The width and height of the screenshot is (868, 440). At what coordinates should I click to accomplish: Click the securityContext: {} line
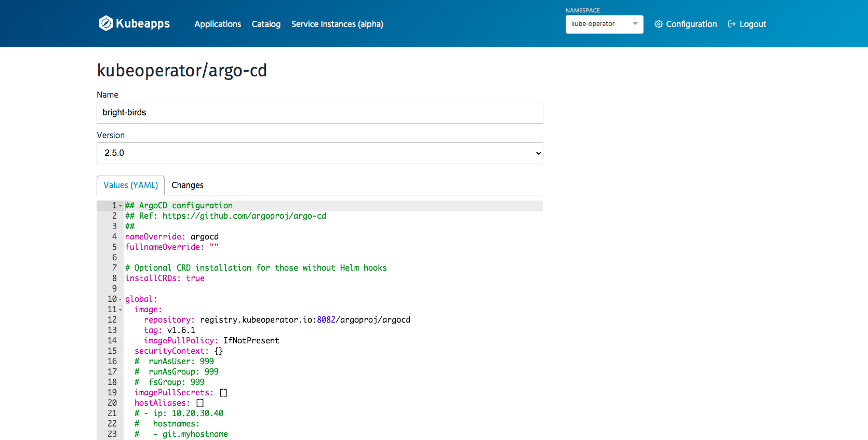(x=179, y=351)
